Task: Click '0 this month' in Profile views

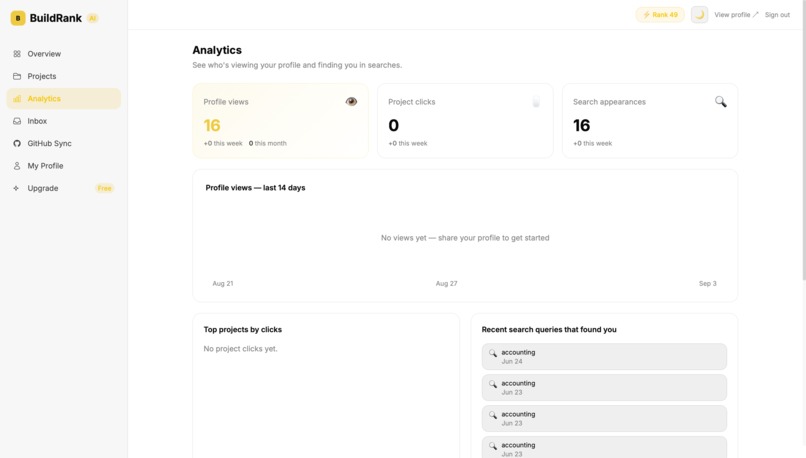Action: point(267,143)
